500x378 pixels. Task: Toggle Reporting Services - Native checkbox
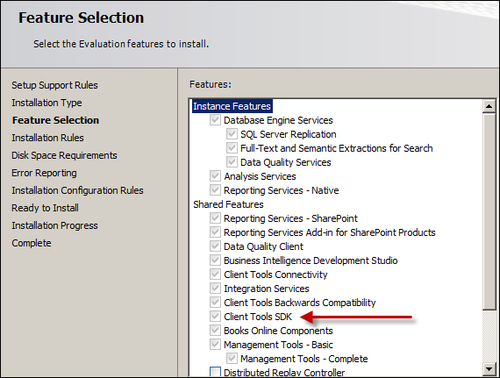(215, 190)
